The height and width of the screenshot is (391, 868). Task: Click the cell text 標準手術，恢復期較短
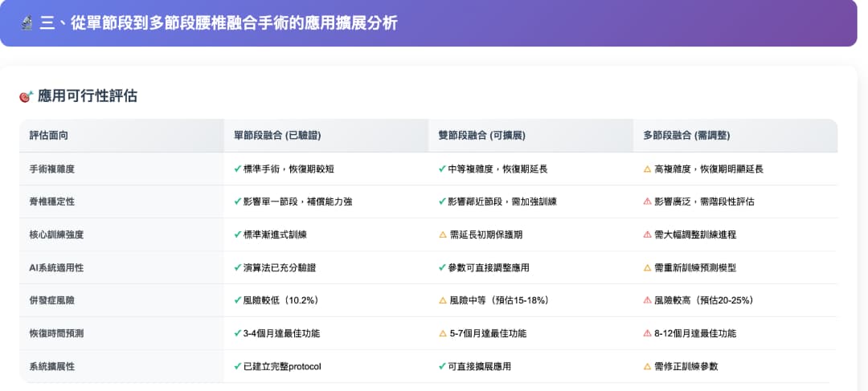289,169
